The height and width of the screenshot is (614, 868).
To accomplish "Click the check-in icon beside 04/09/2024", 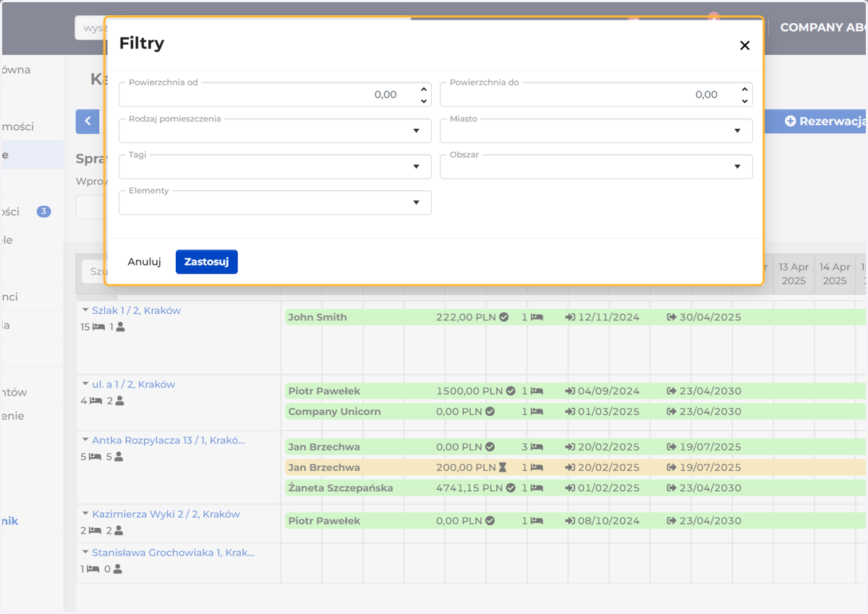I will (x=570, y=391).
